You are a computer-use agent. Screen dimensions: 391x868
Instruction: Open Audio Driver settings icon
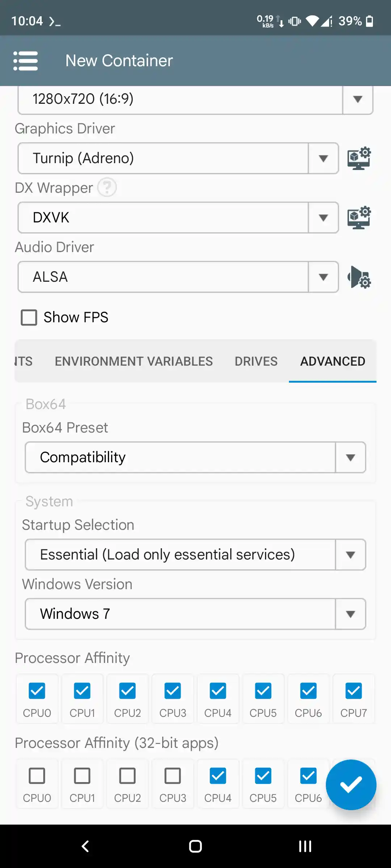tap(359, 277)
